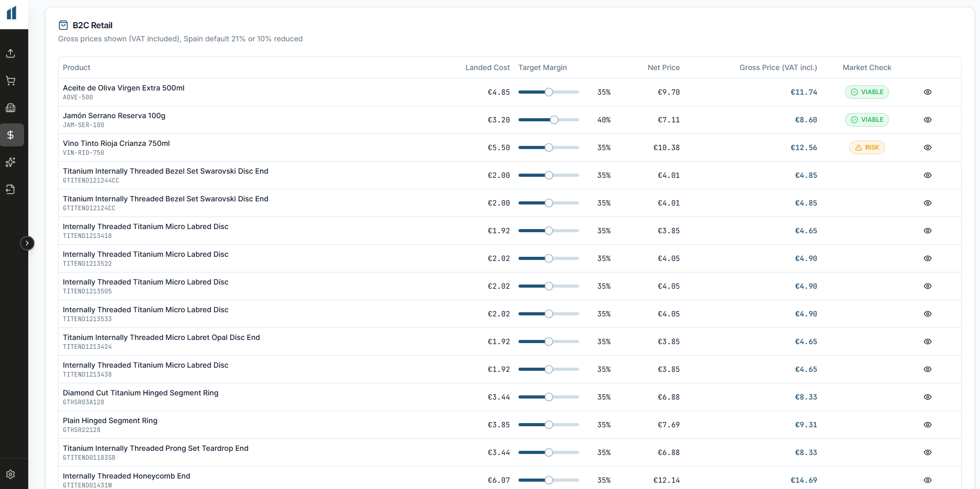Click the shopping bag icon beside B2C Retail

point(63,25)
